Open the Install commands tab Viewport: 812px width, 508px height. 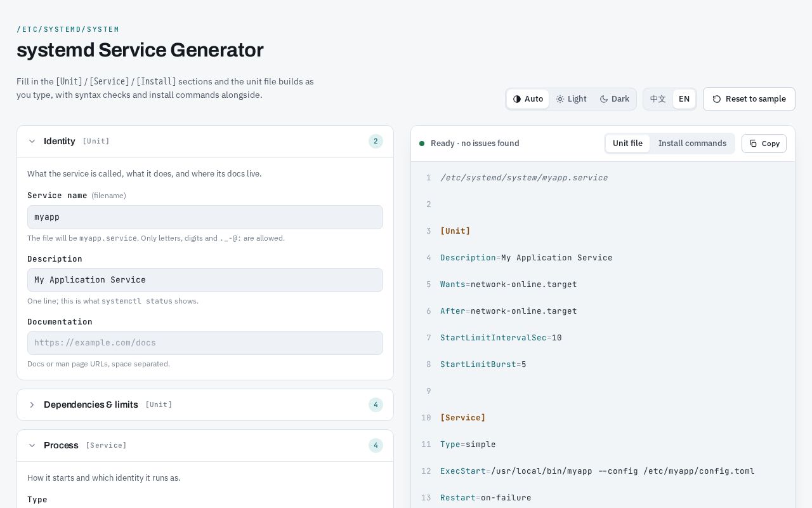[692, 144]
